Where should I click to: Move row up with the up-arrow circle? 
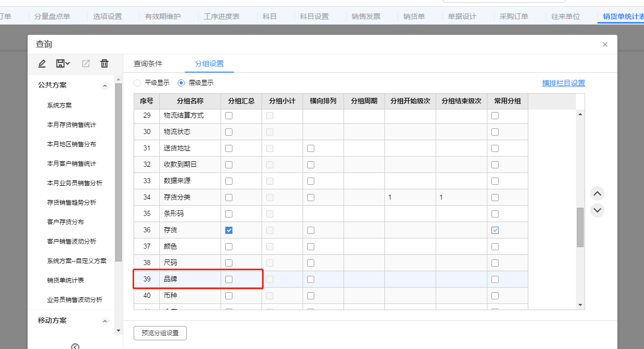[x=597, y=194]
